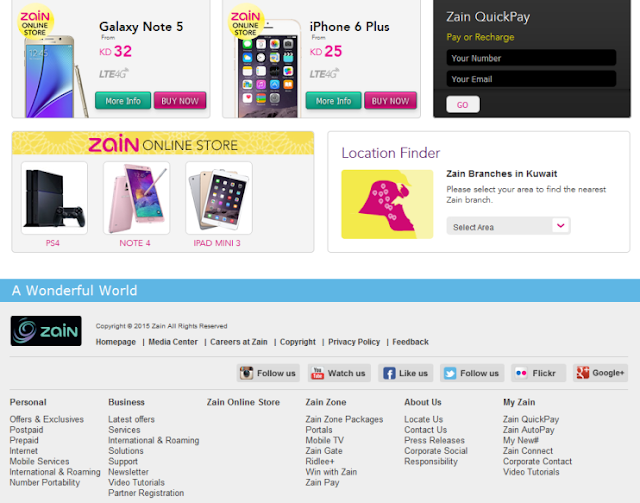Click the Google+ social icon
Screen dimensions: 640x503
(582, 372)
